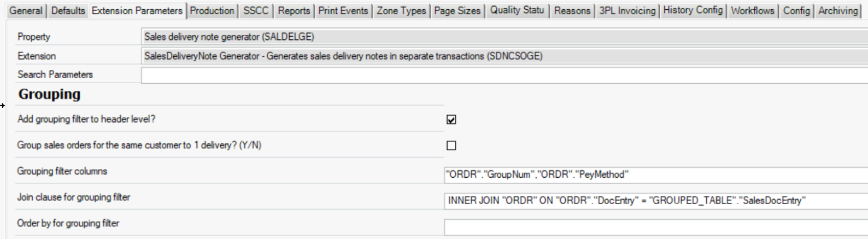Screen dimensions: 868x239
Task: Open the 3PL Invoicing tab
Action: click(x=627, y=10)
